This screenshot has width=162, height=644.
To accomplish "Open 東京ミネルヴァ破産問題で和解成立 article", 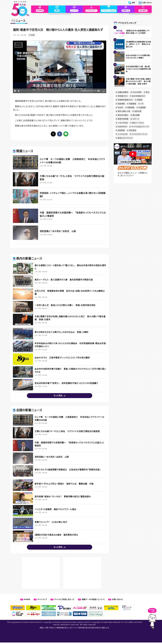I will [x=59, y=471].
